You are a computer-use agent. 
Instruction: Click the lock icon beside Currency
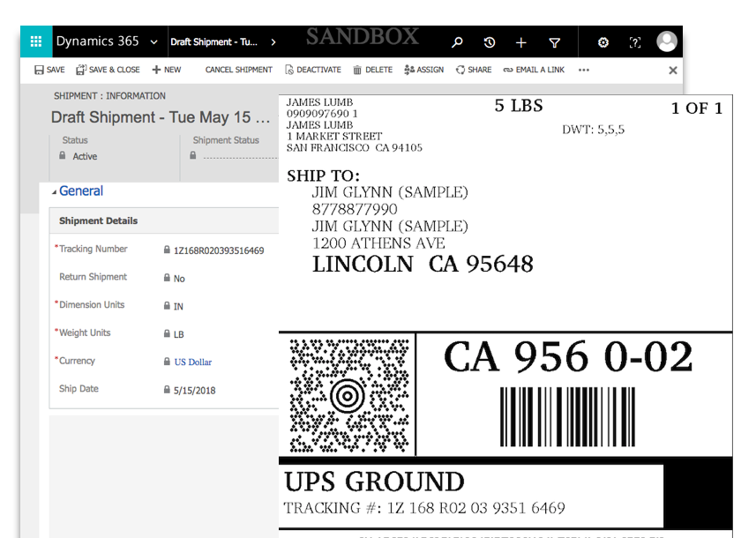point(167,362)
